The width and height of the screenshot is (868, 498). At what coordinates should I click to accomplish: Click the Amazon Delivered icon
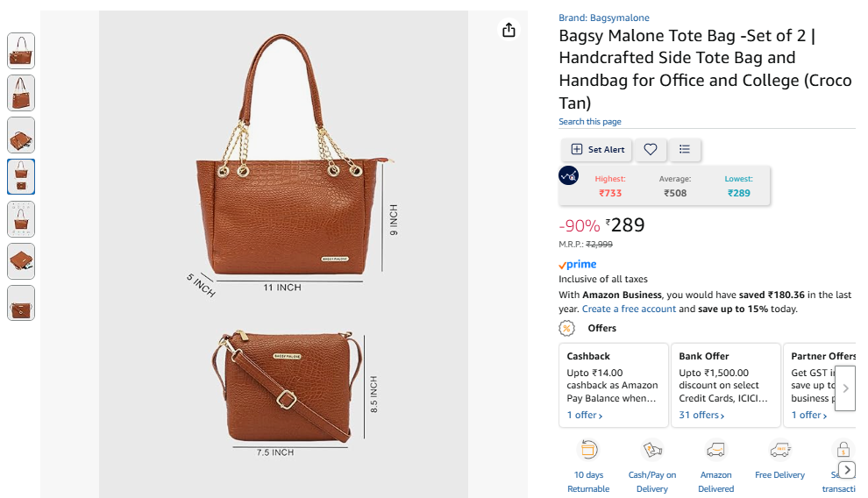tap(715, 450)
